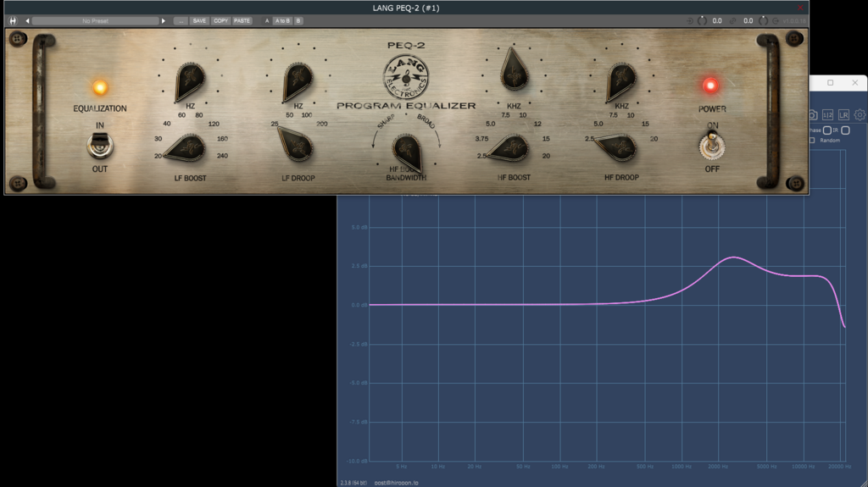Click the 1000 Hz label on the graph axis
This screenshot has width=868, height=487.
[682, 467]
